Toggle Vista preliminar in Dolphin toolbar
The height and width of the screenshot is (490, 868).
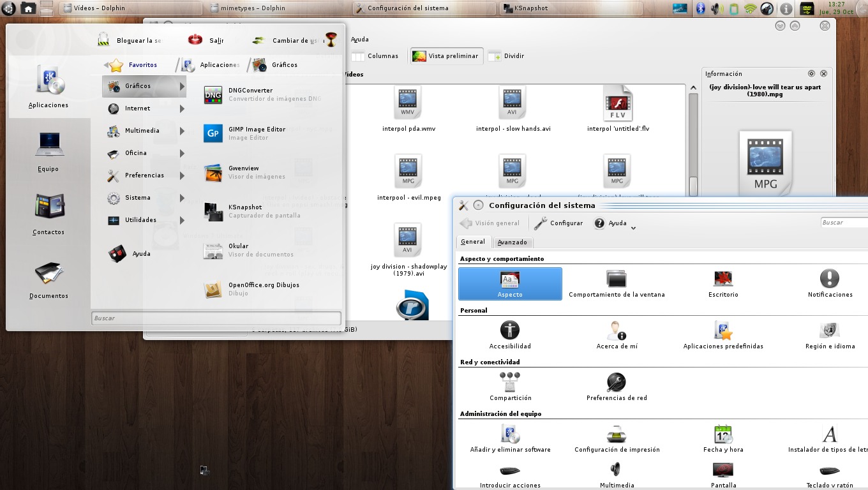[446, 56]
